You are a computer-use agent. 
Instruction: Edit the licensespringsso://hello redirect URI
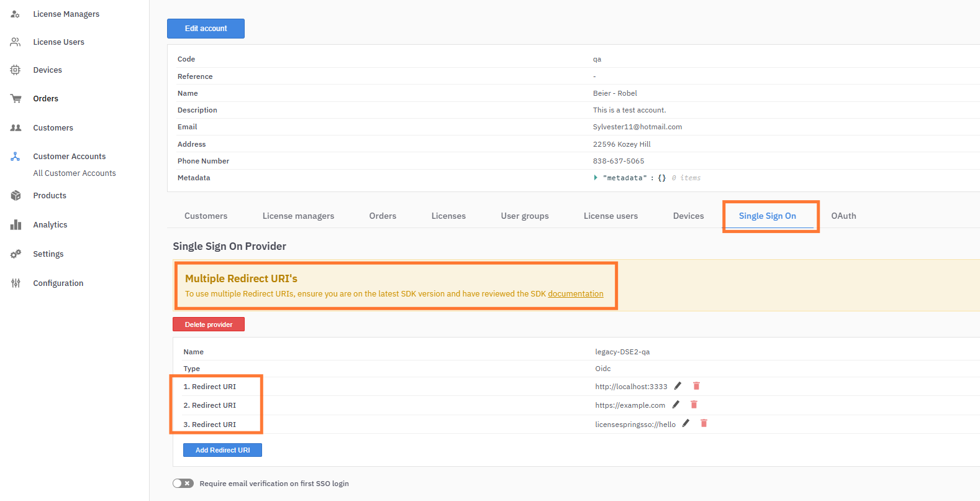coord(686,423)
